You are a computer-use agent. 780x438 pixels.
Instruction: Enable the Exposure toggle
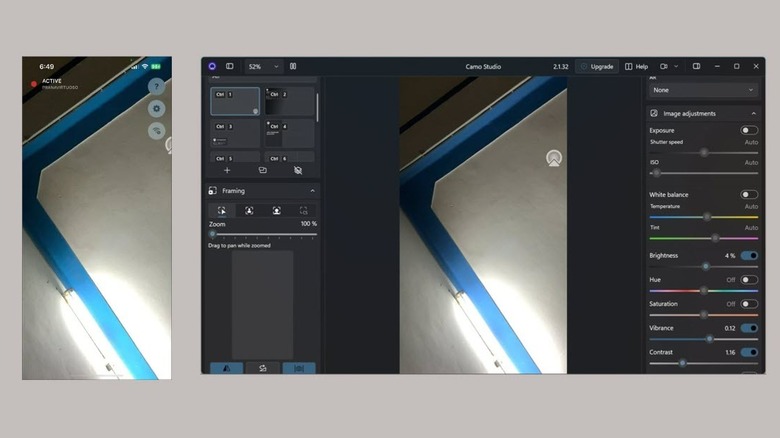tap(748, 130)
